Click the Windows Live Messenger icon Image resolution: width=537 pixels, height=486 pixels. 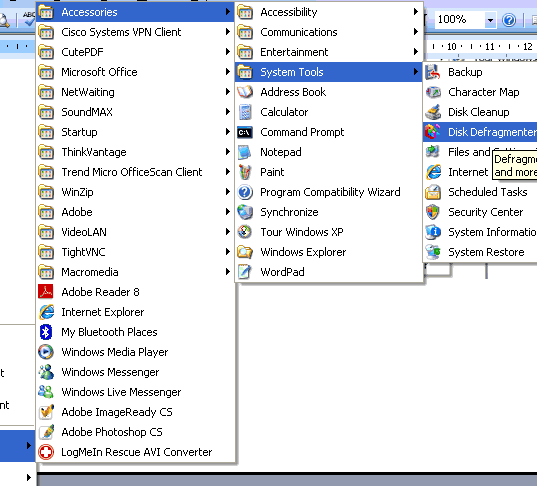[x=46, y=392]
